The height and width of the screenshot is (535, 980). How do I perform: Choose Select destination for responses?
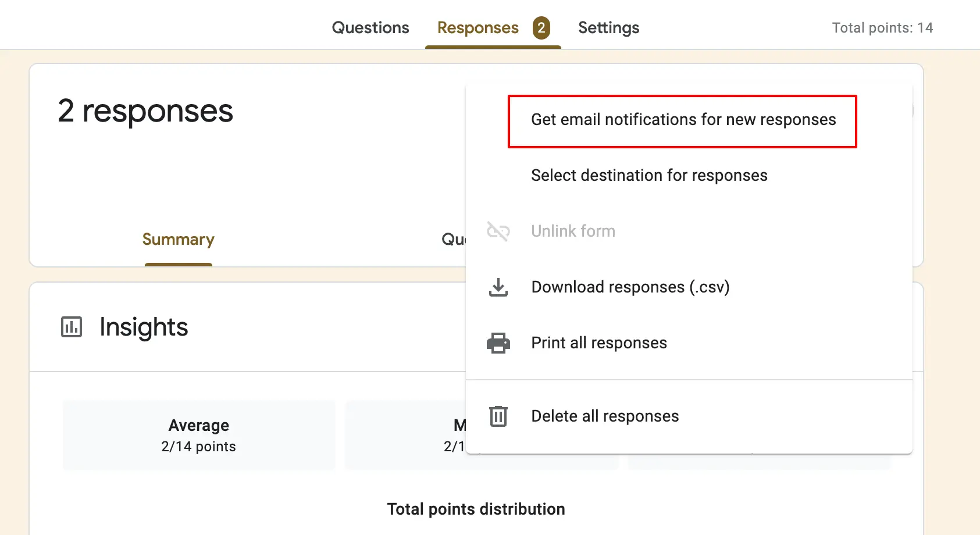649,175
